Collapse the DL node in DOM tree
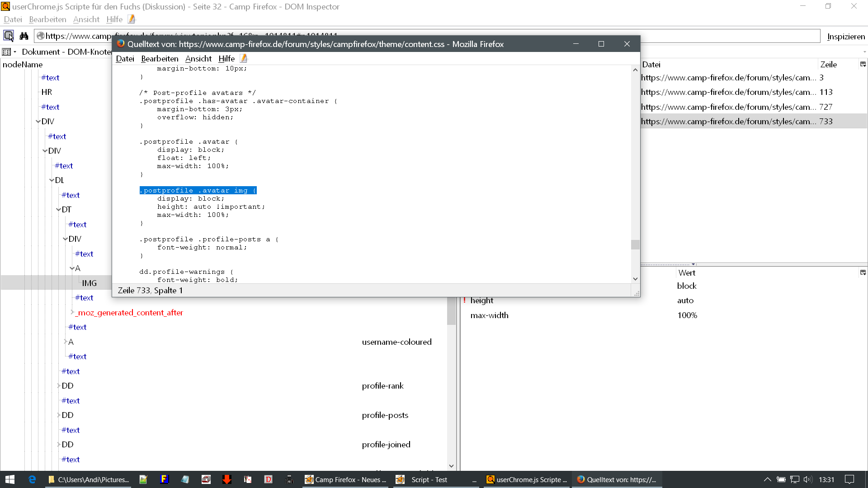 point(52,180)
